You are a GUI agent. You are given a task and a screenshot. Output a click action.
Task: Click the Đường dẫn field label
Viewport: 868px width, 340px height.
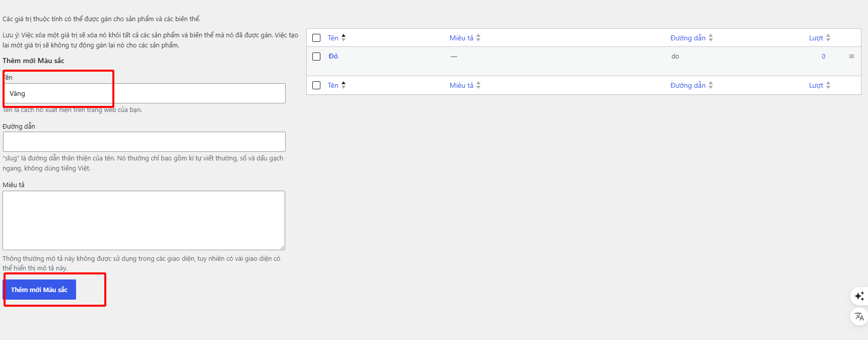(19, 126)
